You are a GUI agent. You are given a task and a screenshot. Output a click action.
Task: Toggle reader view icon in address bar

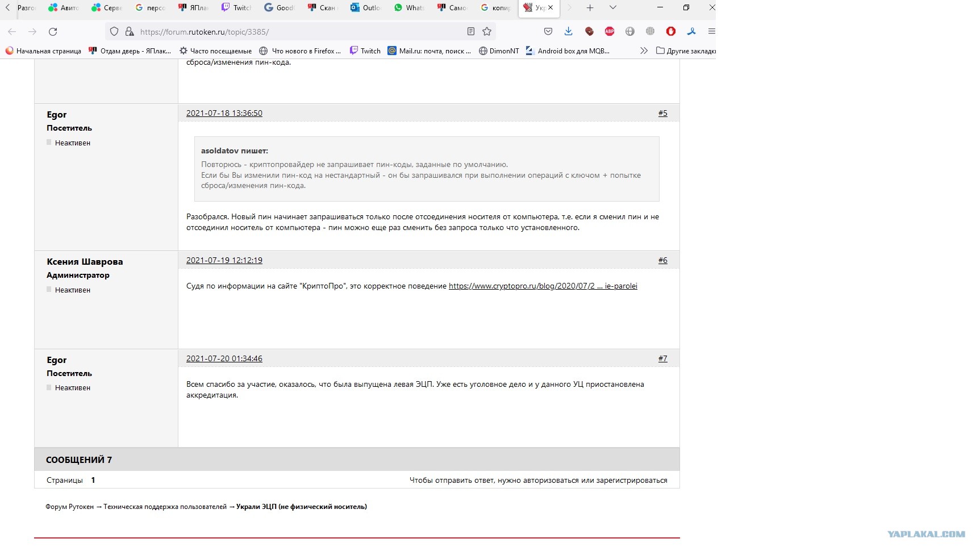pyautogui.click(x=470, y=32)
